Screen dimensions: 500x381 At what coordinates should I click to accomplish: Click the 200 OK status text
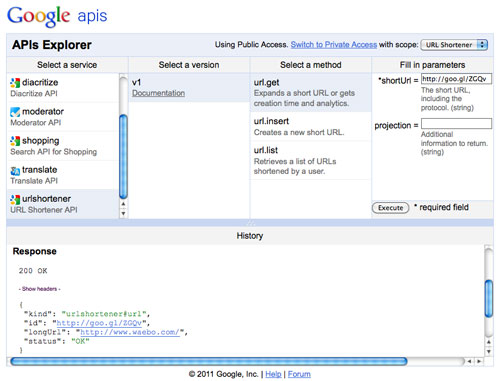[33, 271]
